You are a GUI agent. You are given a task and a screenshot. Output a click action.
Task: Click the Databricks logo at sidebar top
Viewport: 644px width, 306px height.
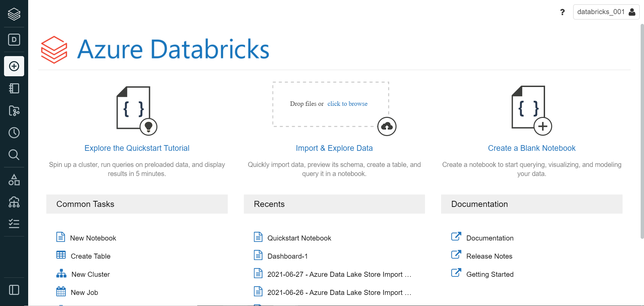click(x=14, y=14)
